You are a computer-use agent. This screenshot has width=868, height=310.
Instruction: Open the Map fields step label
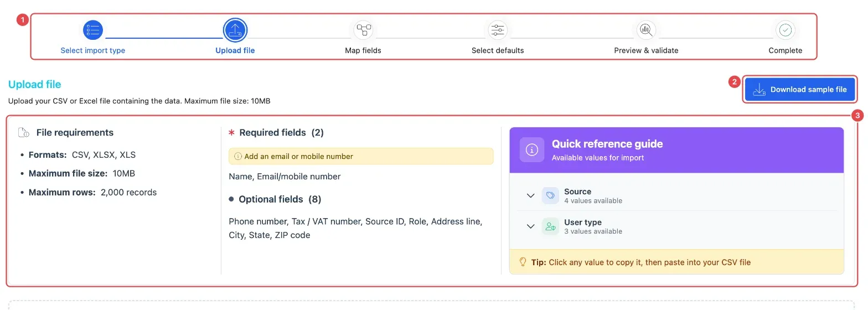click(x=363, y=50)
